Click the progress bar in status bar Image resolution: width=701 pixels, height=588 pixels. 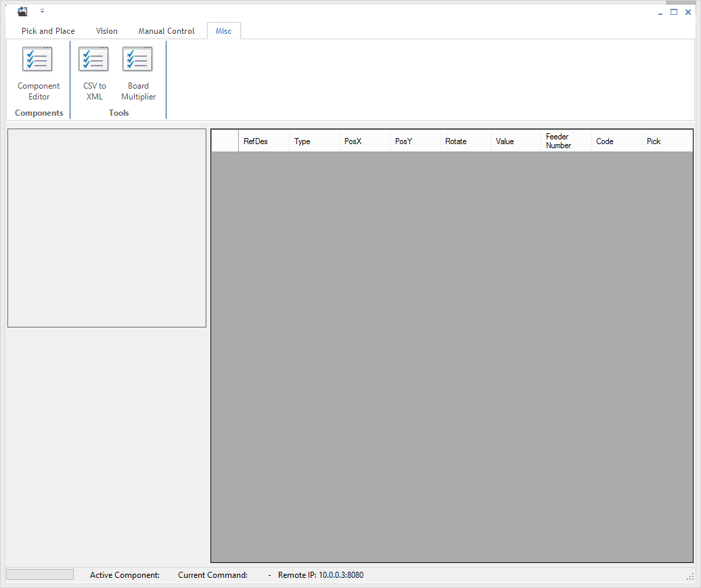40,574
